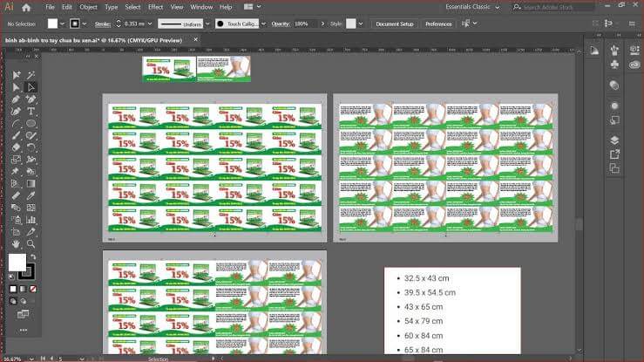Go to the Illustrator Home screen icon
The width and height of the screenshot is (644, 362).
(x=26, y=7)
